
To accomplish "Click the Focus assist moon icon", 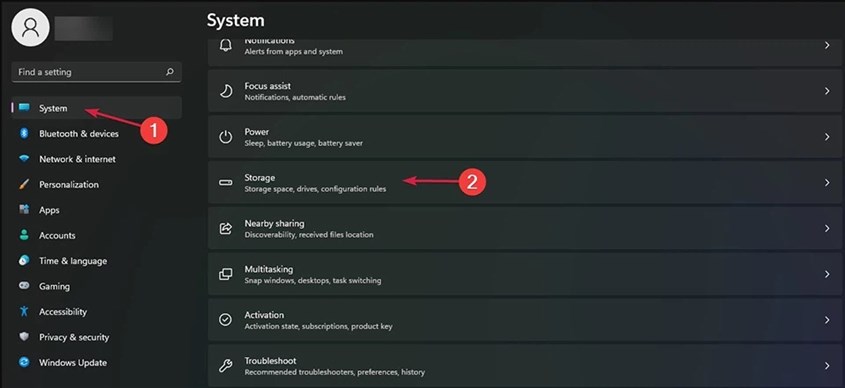I will click(225, 91).
